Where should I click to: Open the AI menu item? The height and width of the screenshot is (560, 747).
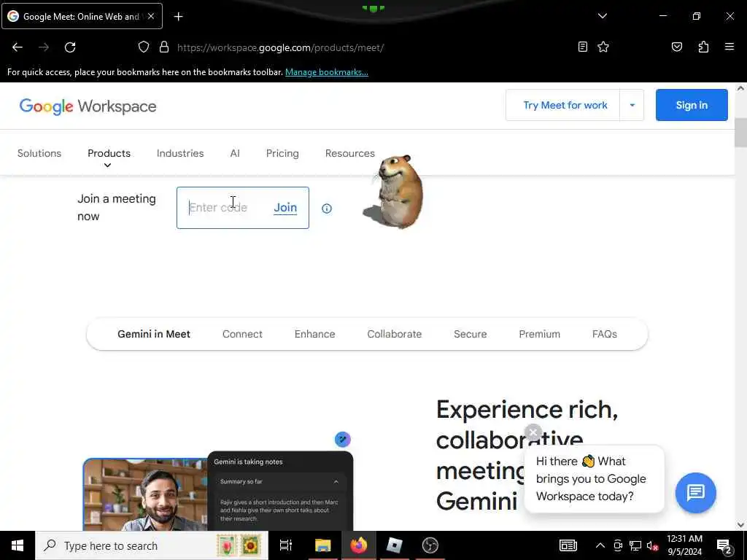(x=235, y=153)
